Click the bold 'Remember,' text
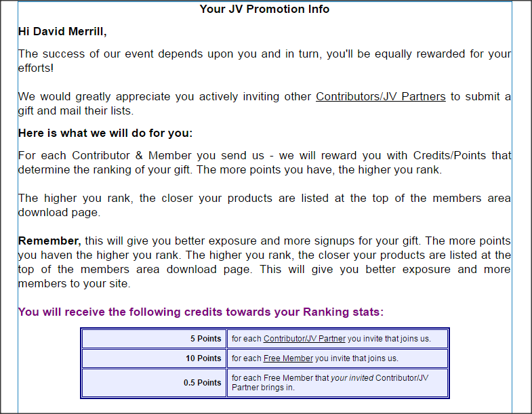The height and width of the screenshot is (414, 532). click(49, 241)
